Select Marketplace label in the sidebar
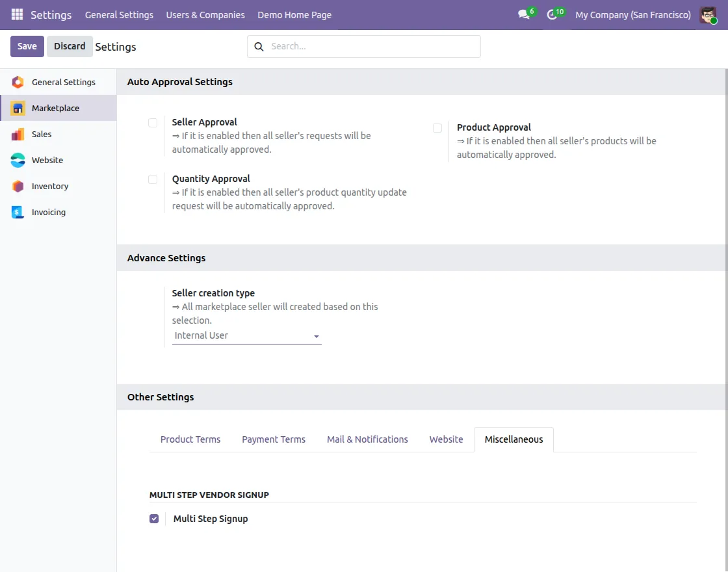 56,108
